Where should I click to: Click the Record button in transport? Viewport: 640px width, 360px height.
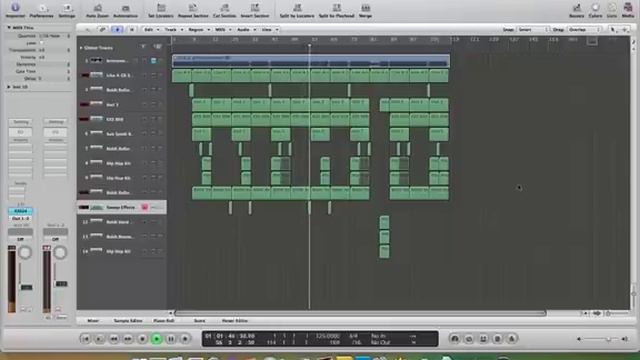tap(185, 339)
